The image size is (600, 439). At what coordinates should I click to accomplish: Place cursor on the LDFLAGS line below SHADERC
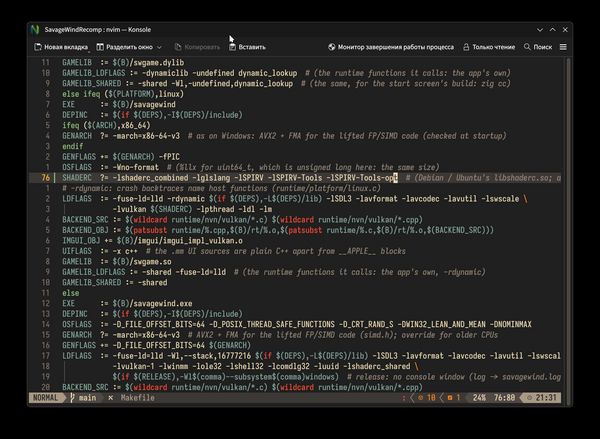(x=295, y=199)
